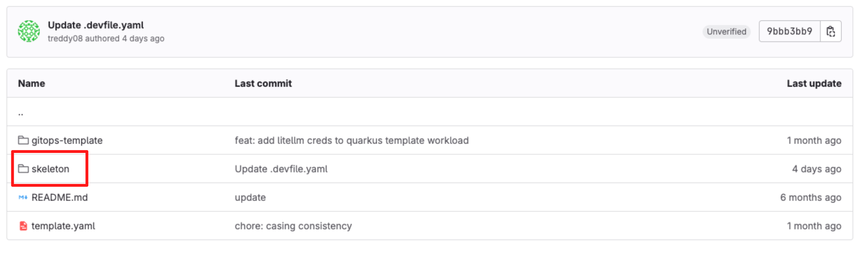Click the skeleton folder icon

click(x=23, y=169)
